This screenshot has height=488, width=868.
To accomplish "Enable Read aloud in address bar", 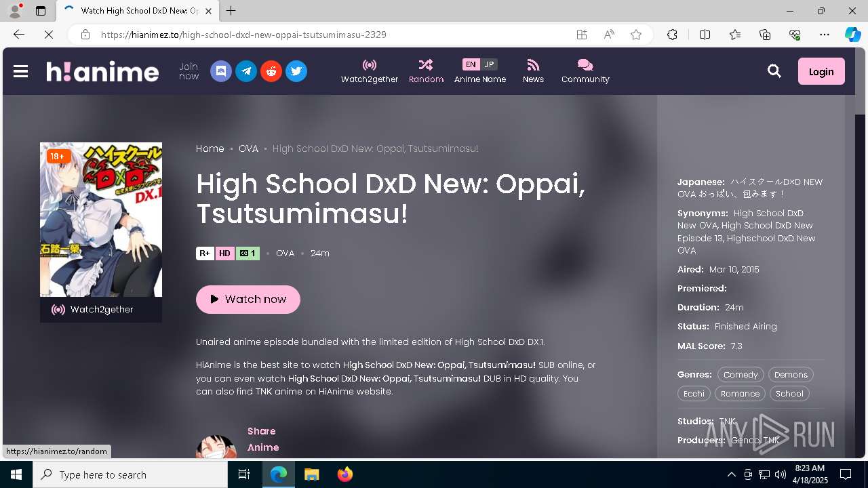I will (x=609, y=35).
